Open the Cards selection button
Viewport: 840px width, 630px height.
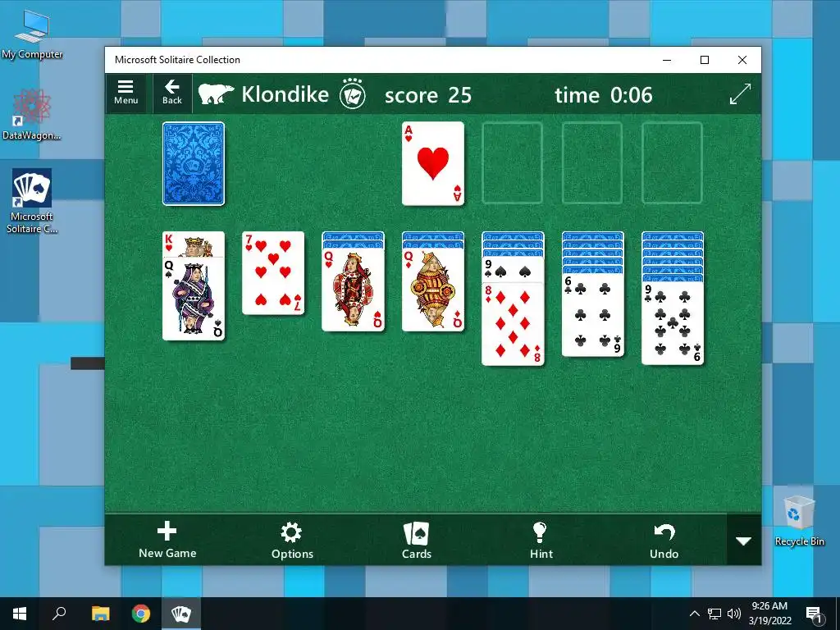(x=416, y=540)
